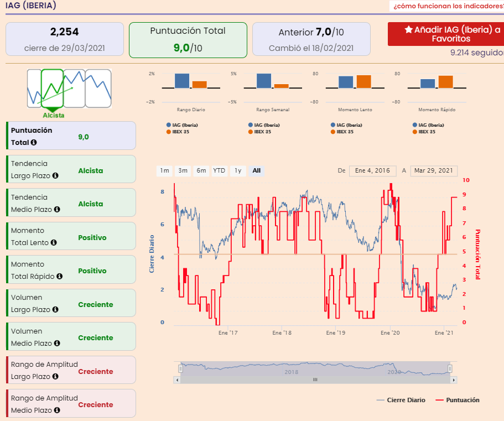504x421 pixels.
Task: Click the Volumen Medio Plazo Creciente value
Action: coord(96,338)
